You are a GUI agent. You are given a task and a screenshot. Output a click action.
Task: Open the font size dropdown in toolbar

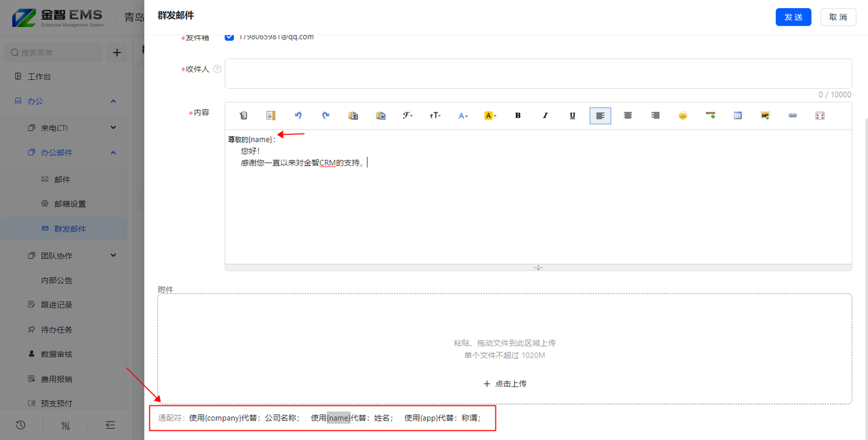click(x=435, y=116)
